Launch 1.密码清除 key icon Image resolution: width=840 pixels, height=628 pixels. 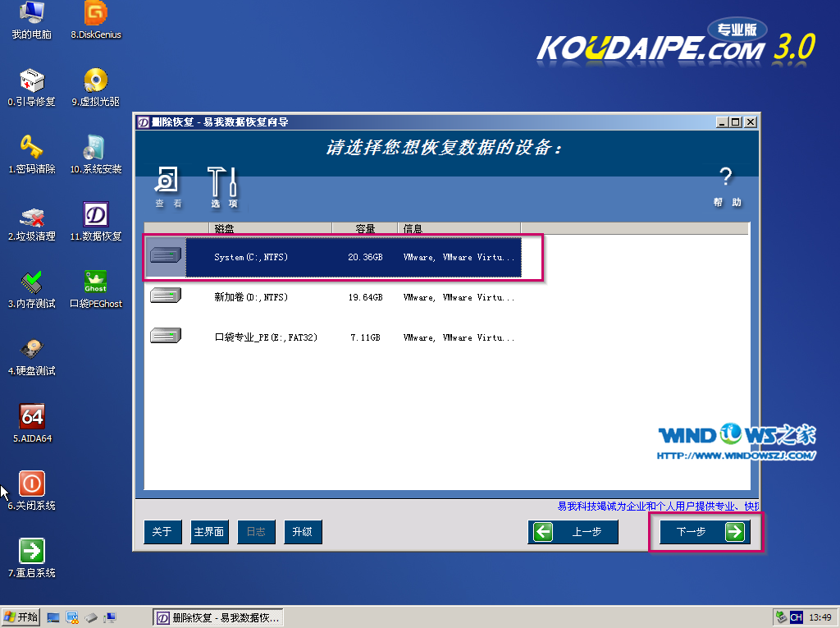[x=32, y=149]
